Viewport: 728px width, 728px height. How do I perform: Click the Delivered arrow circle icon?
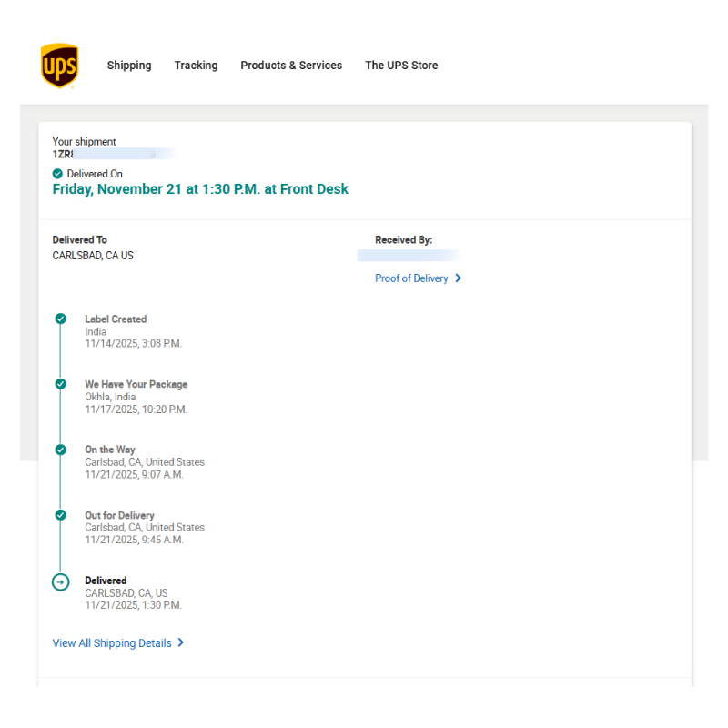tap(60, 581)
